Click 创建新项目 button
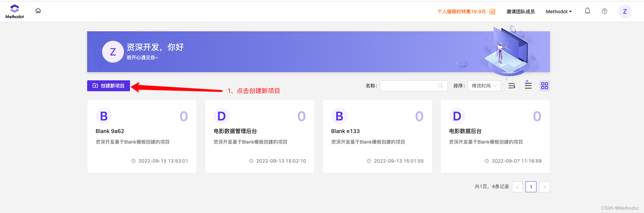Viewport: 644px width, 213px height. coord(109,86)
